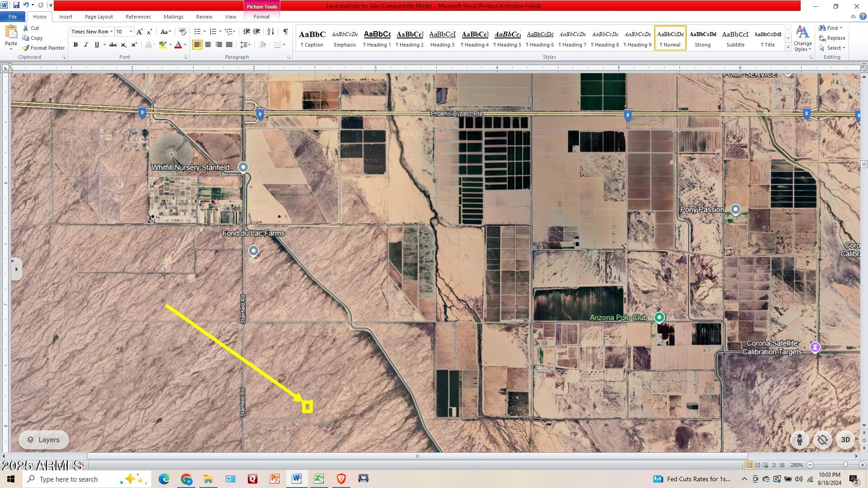This screenshot has height=488, width=868.
Task: Click the zoom percentage 280%
Action: (x=797, y=465)
